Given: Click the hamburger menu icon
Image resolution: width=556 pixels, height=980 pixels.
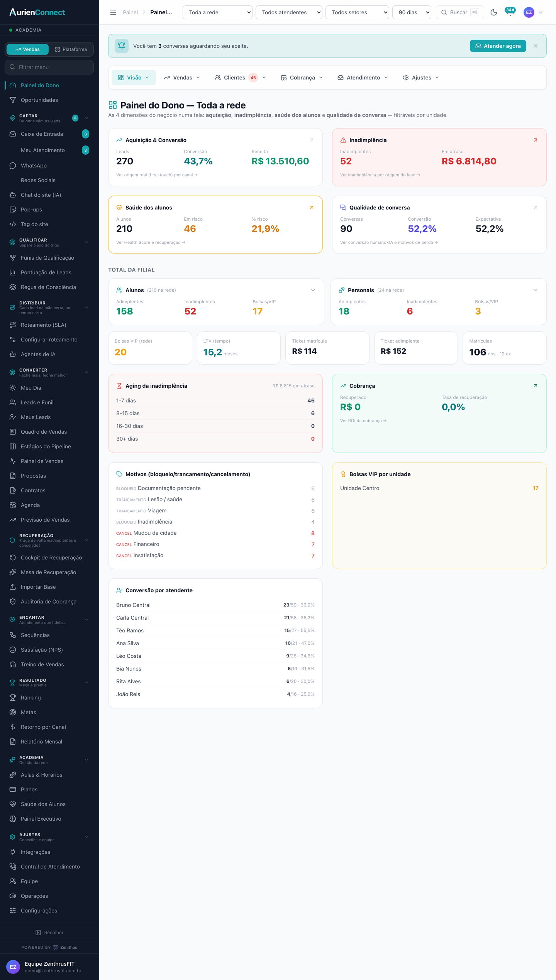Looking at the screenshot, I should pos(113,12).
